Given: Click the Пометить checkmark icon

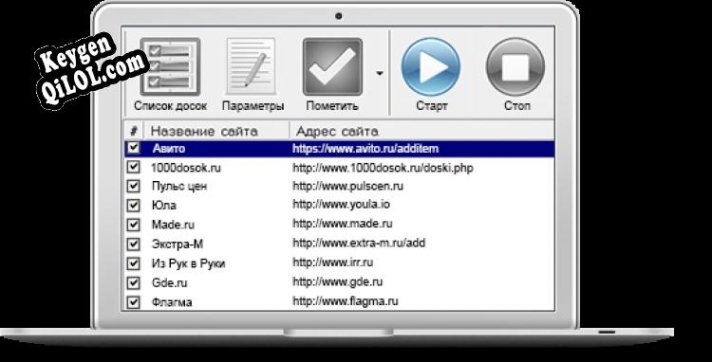Looking at the screenshot, I should [x=332, y=67].
